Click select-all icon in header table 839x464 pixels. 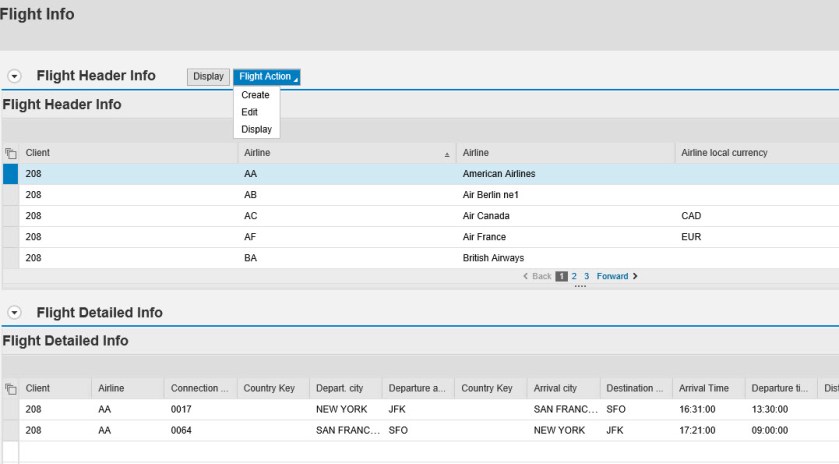coord(10,153)
